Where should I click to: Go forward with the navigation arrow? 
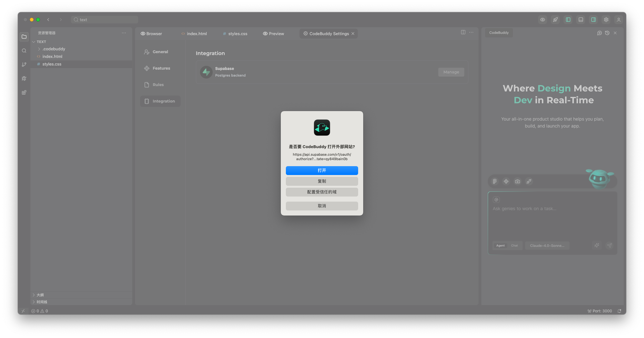61,20
